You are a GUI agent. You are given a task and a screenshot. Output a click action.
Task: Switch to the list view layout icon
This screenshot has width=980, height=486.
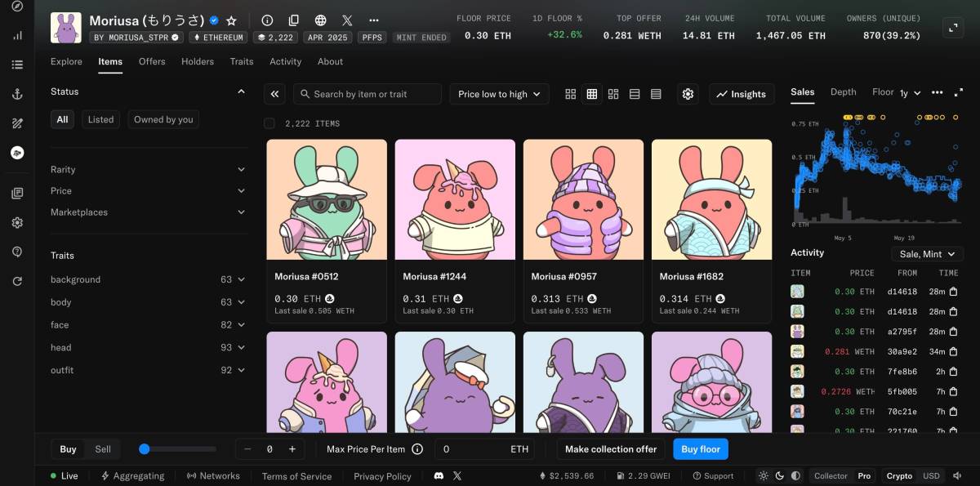click(635, 94)
